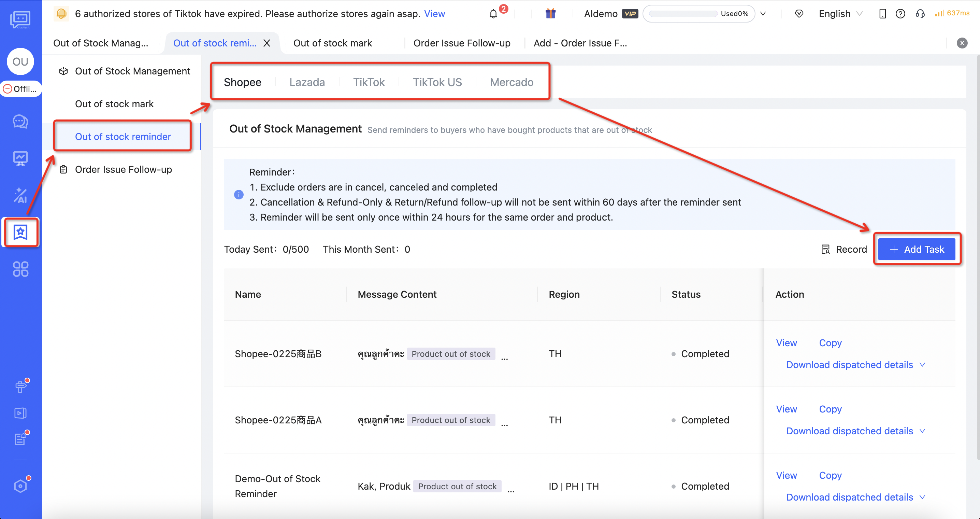Click the Name column header

(x=248, y=294)
